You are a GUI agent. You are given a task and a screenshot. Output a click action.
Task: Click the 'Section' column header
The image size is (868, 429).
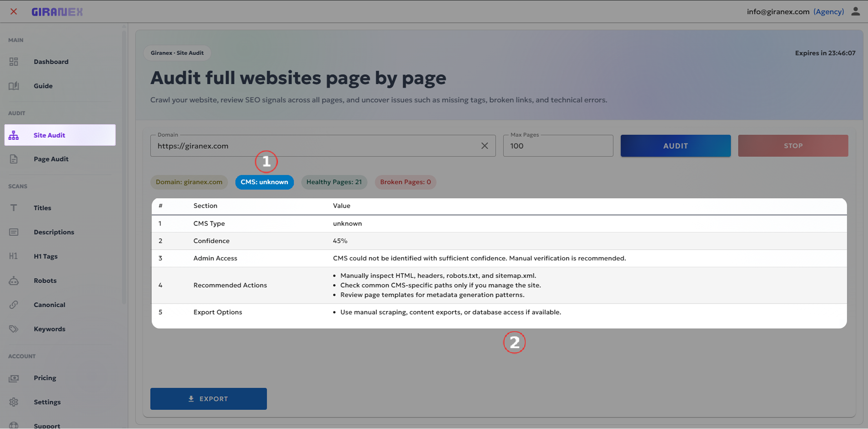pyautogui.click(x=206, y=206)
